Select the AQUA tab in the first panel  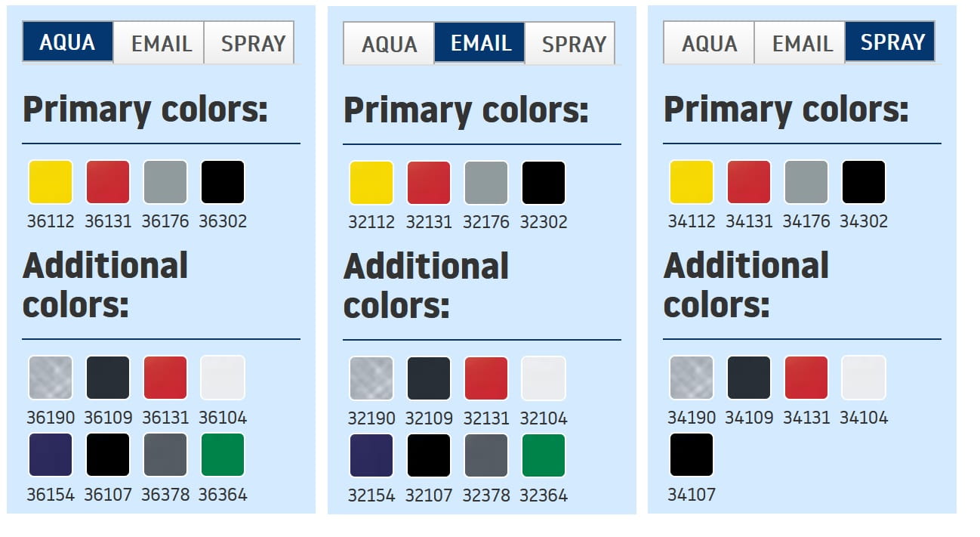[x=67, y=42]
